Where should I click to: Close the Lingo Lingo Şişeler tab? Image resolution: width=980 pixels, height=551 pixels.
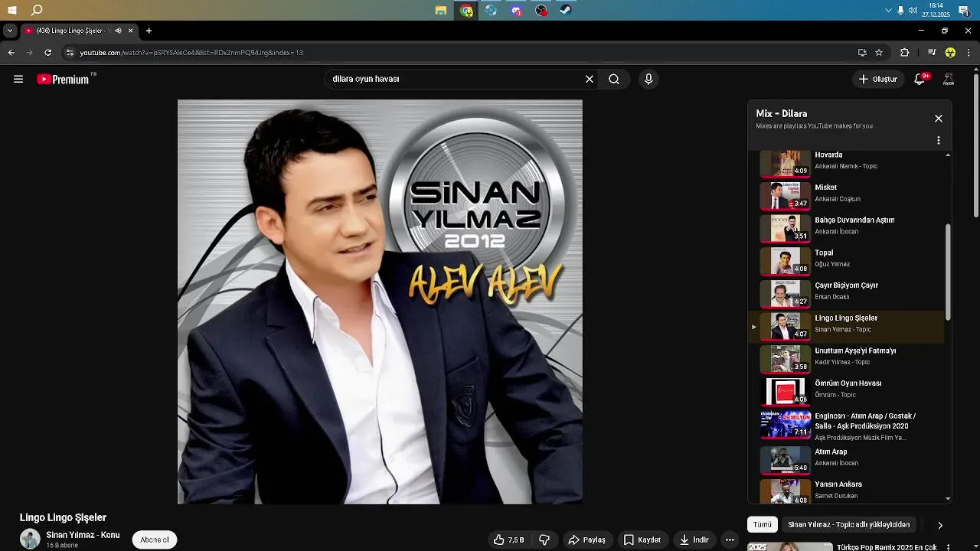click(x=130, y=31)
